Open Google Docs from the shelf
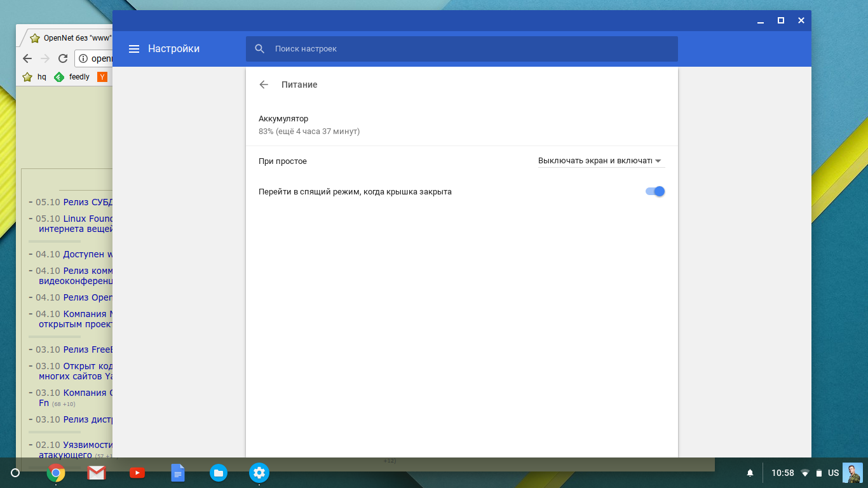868x488 pixels. 178,473
